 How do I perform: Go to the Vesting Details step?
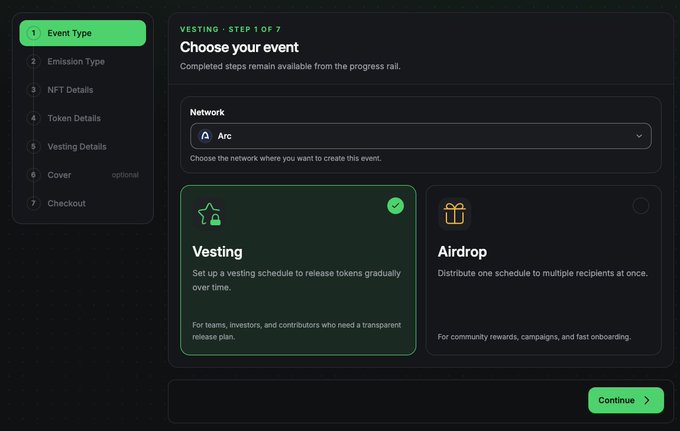82,147
